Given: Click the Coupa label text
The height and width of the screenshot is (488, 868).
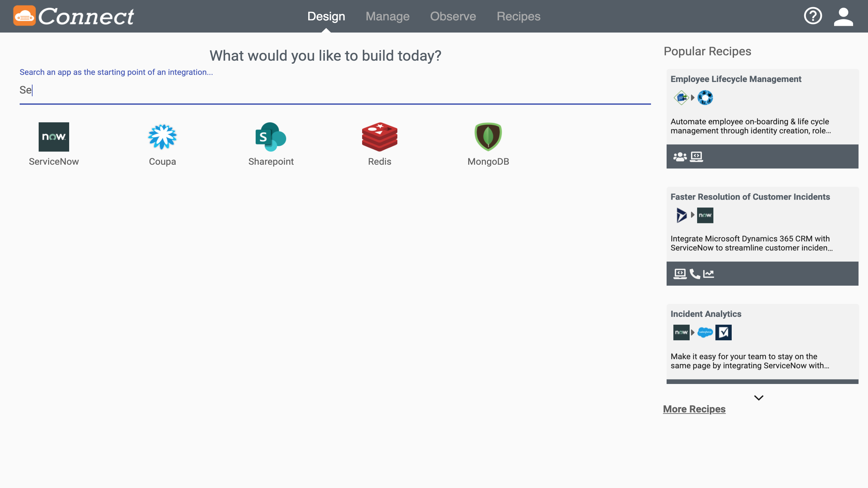Looking at the screenshot, I should [162, 162].
